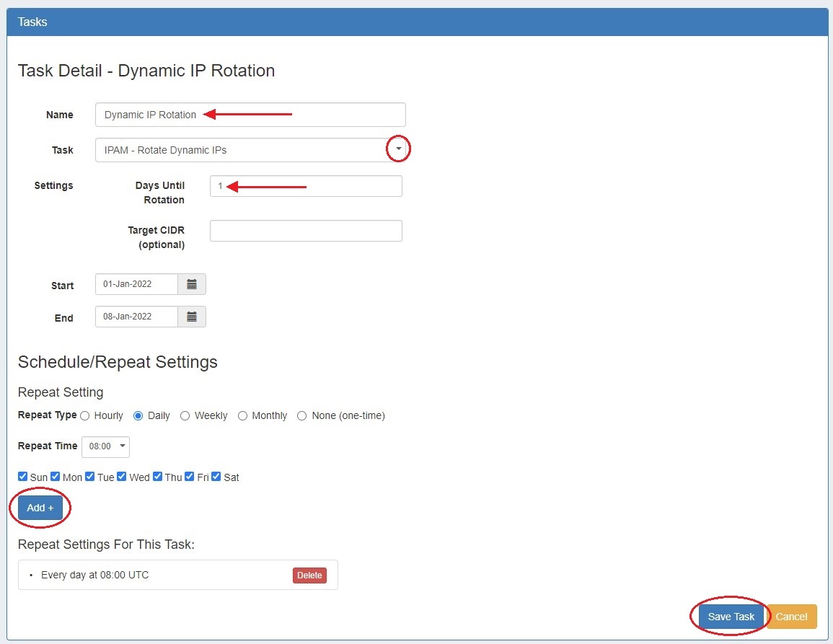Focus the Target CIDR input field
The image size is (833, 644).
tap(306, 231)
